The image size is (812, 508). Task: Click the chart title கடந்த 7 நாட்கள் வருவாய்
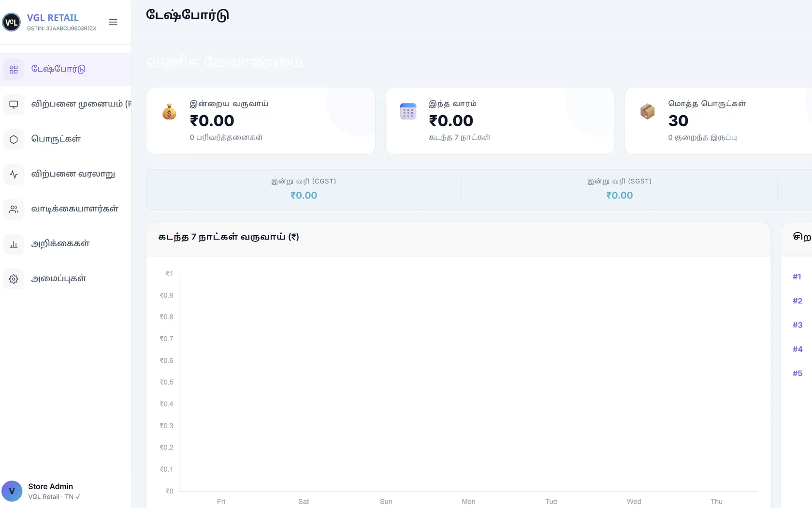pos(229,237)
